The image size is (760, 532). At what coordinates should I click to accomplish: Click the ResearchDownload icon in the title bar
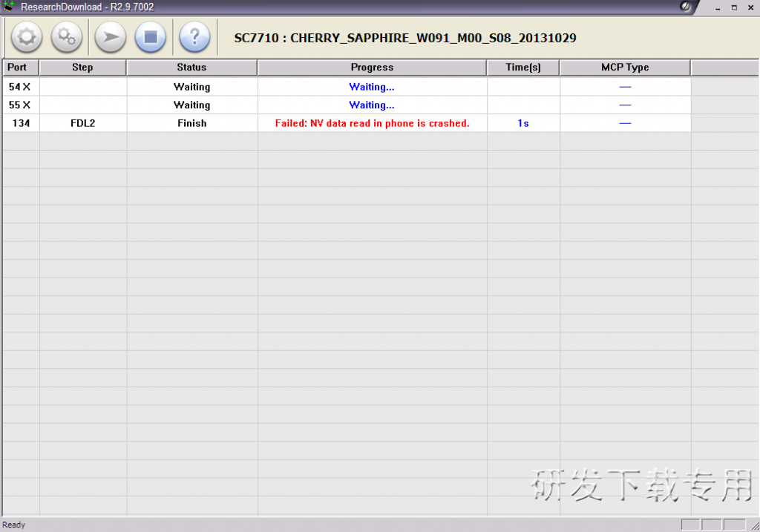(9, 7)
